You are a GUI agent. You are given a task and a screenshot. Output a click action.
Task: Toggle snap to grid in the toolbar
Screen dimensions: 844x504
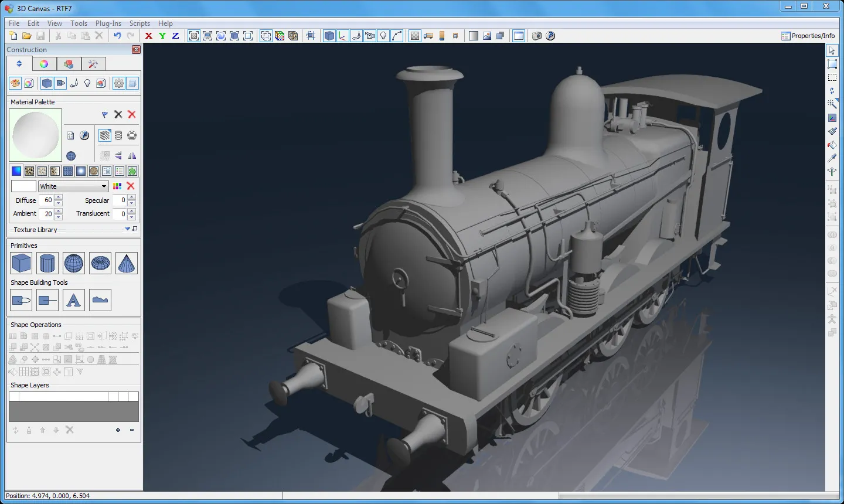pyautogui.click(x=311, y=36)
